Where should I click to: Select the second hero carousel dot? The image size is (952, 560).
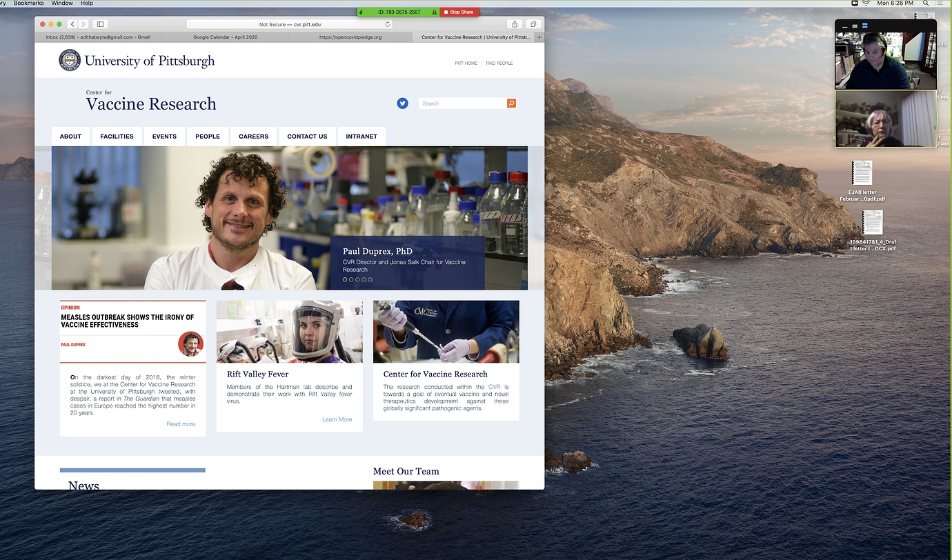(351, 279)
